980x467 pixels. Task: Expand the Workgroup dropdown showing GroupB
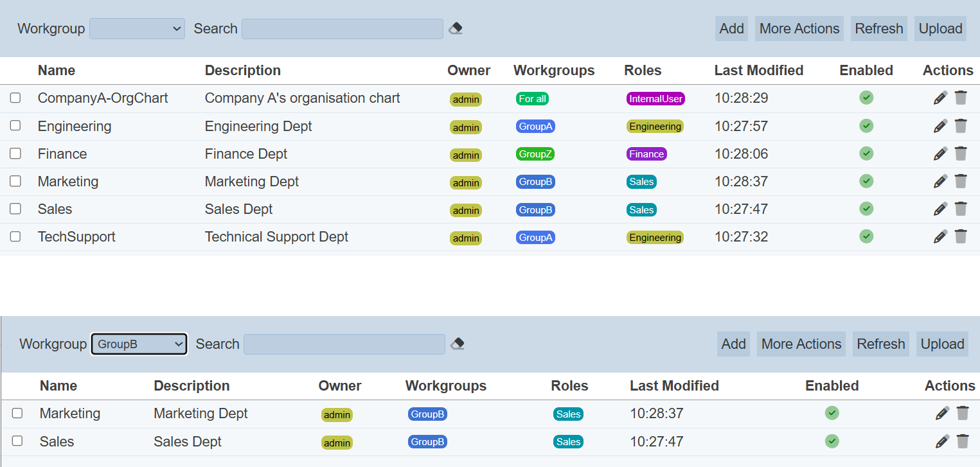pyautogui.click(x=139, y=344)
